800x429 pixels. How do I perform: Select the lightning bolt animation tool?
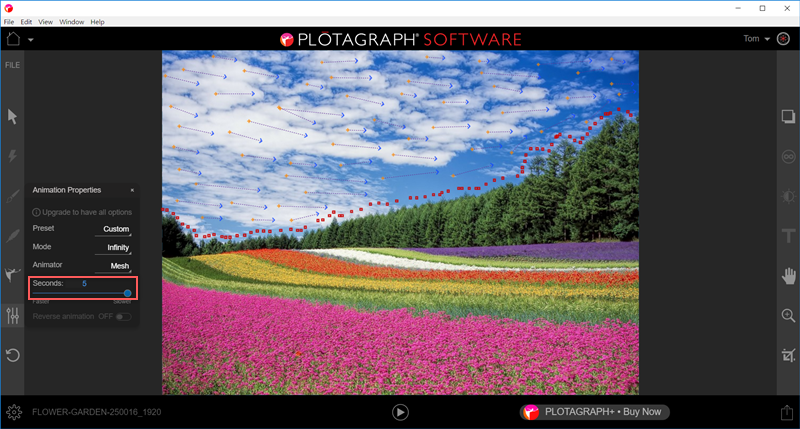click(x=12, y=156)
